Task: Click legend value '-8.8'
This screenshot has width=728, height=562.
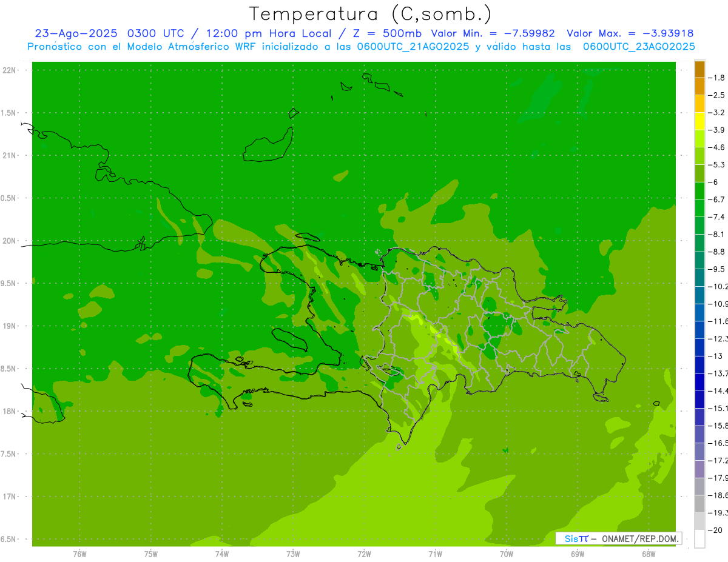Action: coord(717,252)
